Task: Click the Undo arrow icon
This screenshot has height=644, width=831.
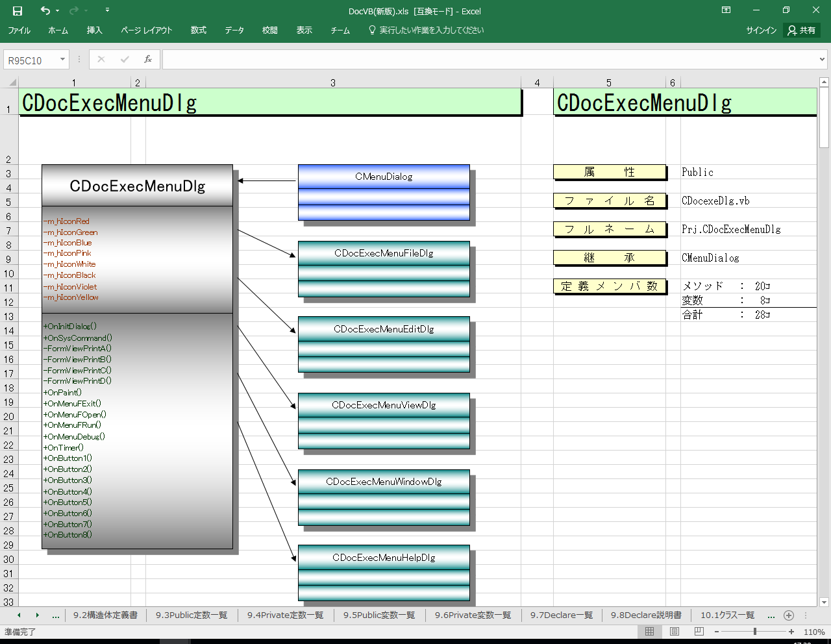Action: coord(45,10)
